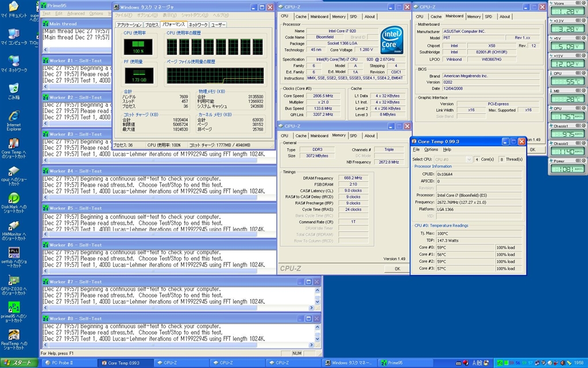Viewport: 588px width, 368px height.
Task: Open the Core Temp desktop shortcut
Action: tap(13, 144)
